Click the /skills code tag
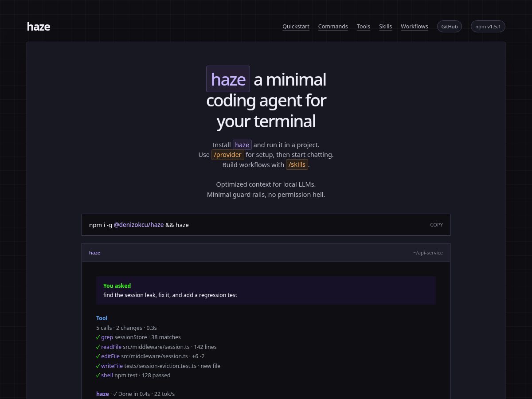 point(297,164)
